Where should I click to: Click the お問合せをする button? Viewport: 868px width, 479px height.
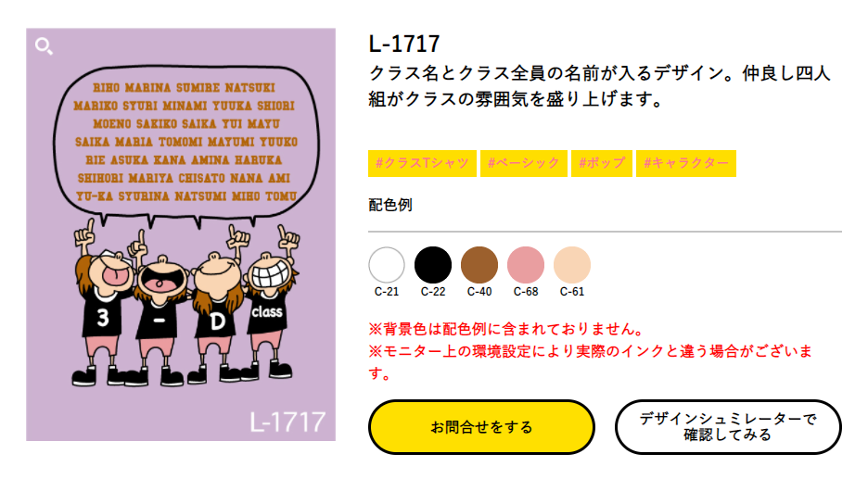[481, 427]
